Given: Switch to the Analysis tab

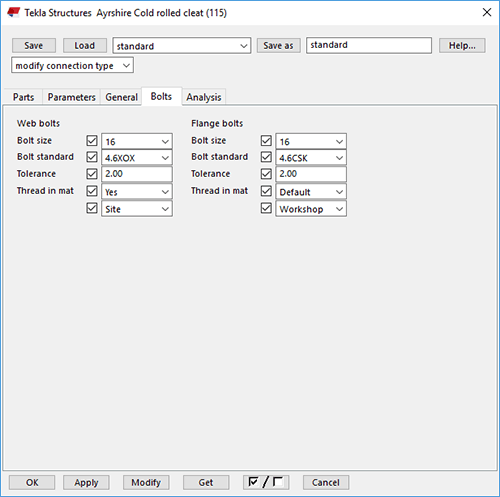Looking at the screenshot, I should click(x=204, y=97).
